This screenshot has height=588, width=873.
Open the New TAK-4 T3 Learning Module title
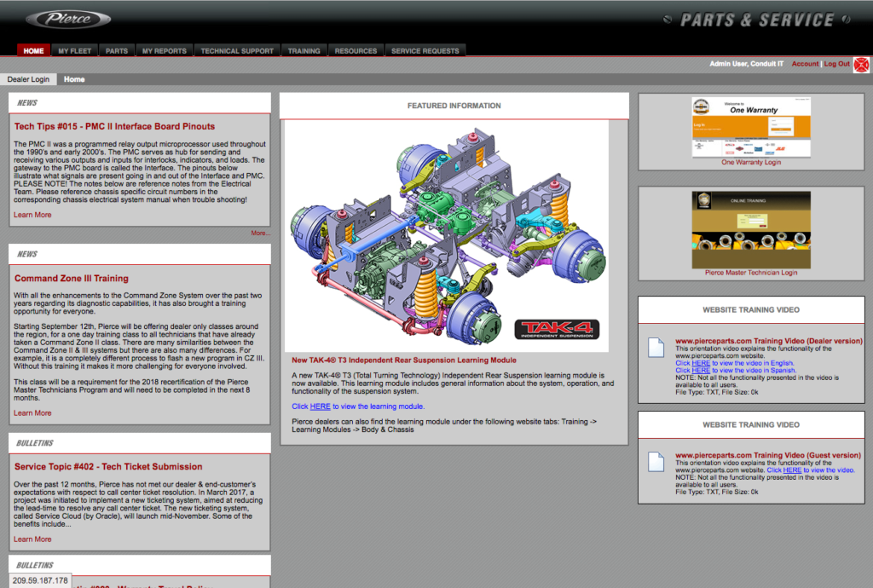pyautogui.click(x=404, y=360)
